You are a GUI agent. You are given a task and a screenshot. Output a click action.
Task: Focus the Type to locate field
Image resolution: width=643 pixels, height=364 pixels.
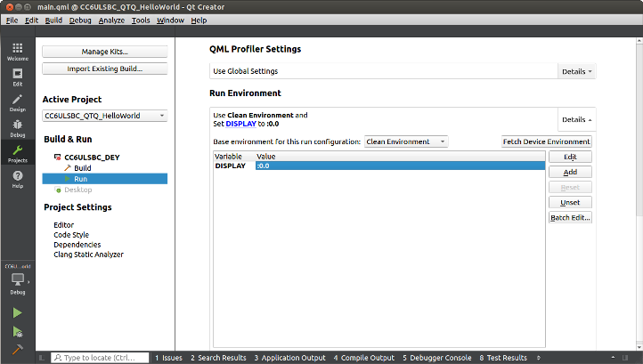[x=100, y=358]
